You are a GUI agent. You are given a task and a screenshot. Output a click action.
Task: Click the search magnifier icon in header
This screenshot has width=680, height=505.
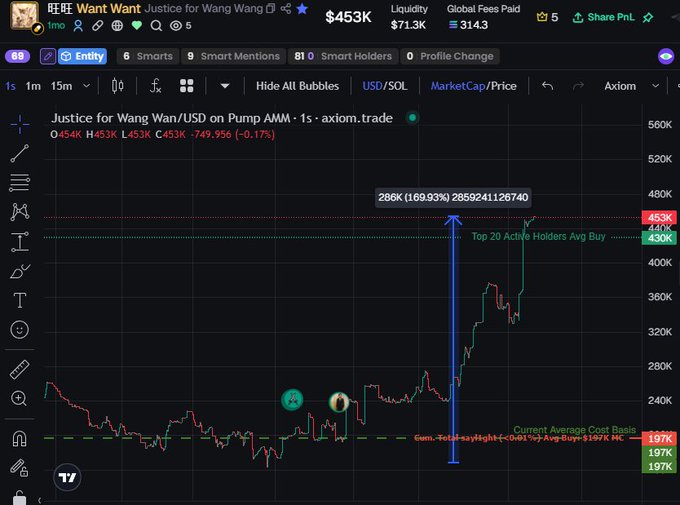156,26
